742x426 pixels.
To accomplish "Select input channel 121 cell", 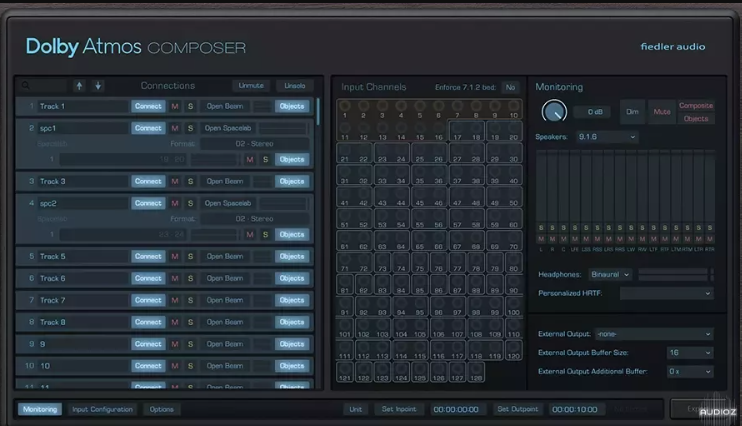I will (x=344, y=372).
